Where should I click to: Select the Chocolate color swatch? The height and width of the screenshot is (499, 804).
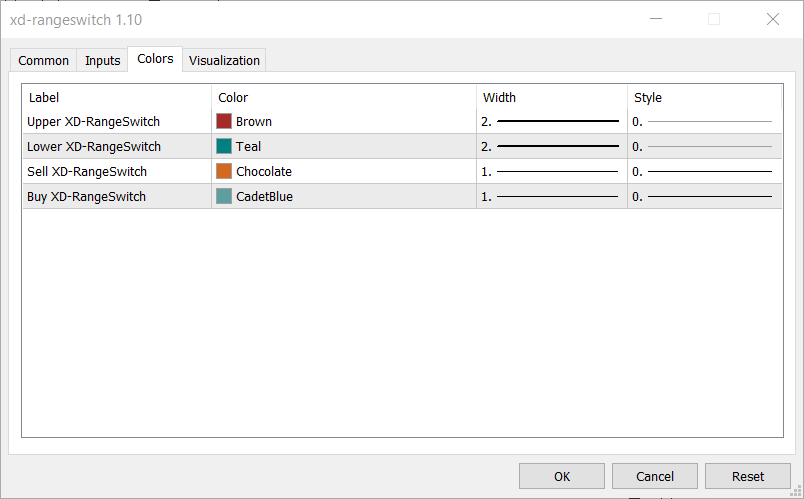224,171
